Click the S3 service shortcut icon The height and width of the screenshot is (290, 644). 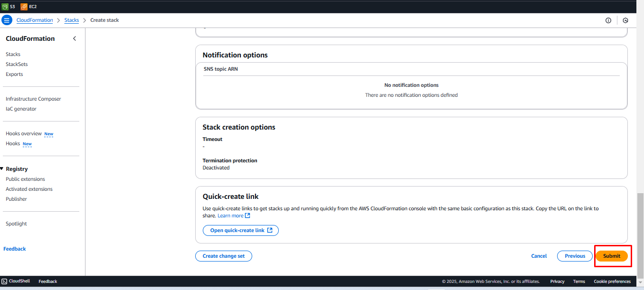coord(5,7)
